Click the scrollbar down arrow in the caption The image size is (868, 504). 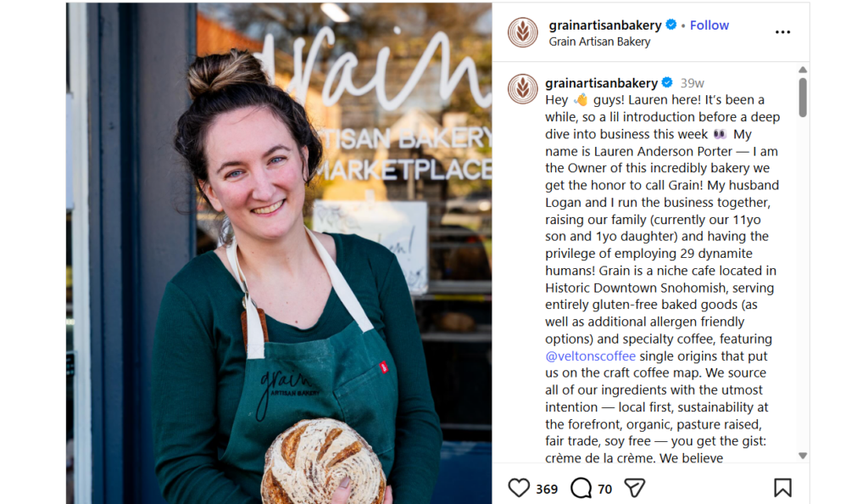click(x=803, y=456)
